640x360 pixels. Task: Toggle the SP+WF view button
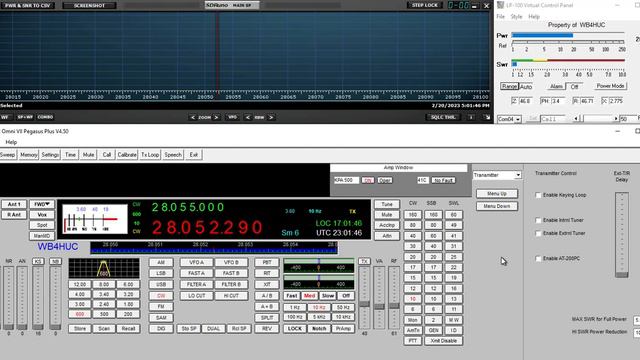point(25,117)
